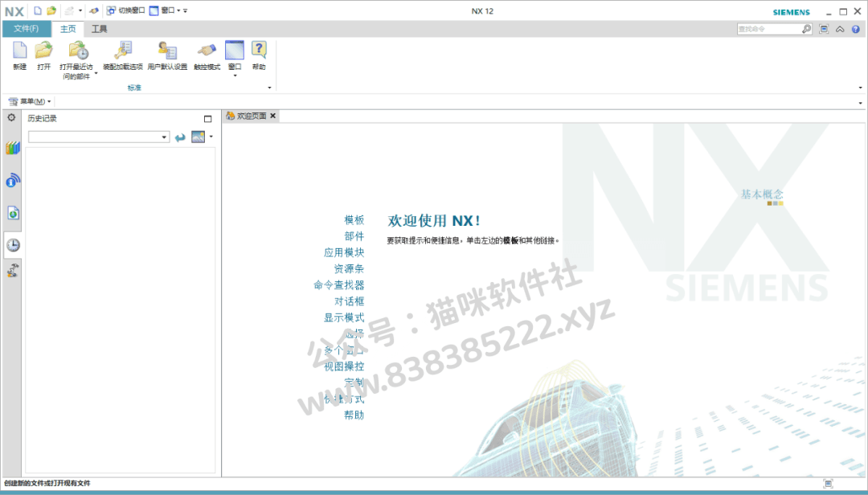Image resolution: width=868 pixels, height=495 pixels.
Task: Close the 欢迎页面 tab
Action: tap(273, 116)
